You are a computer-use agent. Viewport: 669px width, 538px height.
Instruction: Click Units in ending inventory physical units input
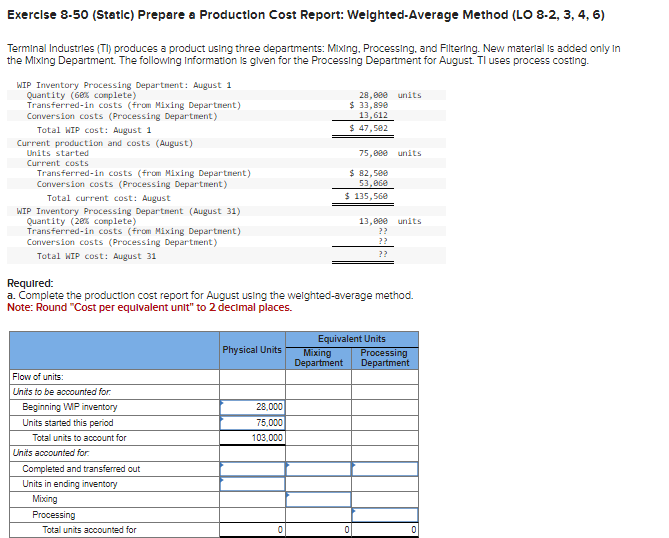point(252,484)
